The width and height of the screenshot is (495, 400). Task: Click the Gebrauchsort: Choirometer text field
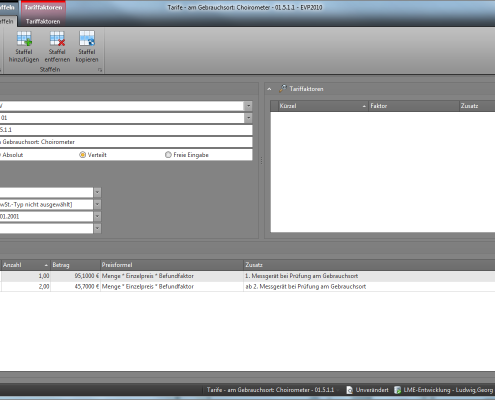coord(126,142)
